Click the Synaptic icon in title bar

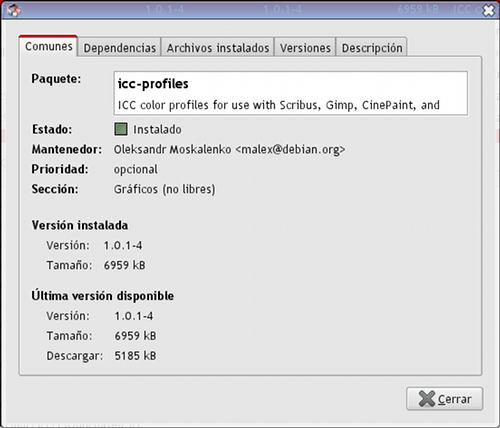(x=14, y=10)
